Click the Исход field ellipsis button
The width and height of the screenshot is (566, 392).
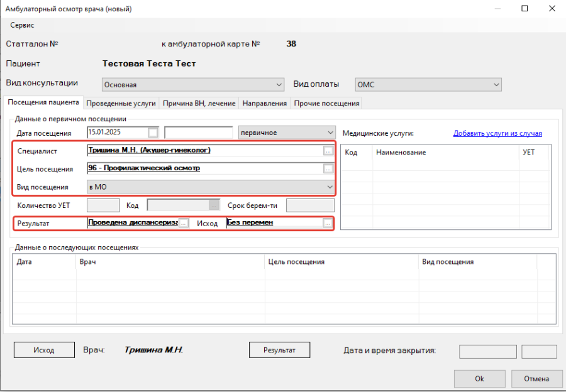click(x=327, y=223)
